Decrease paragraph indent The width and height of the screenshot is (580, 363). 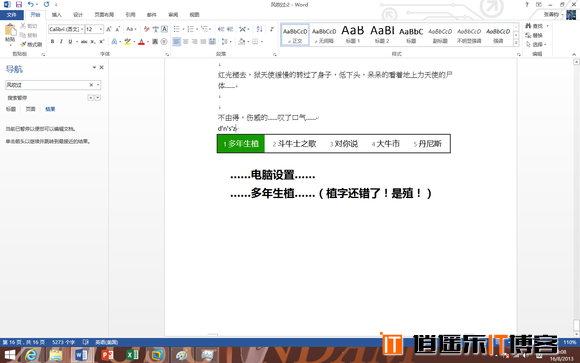point(221,29)
